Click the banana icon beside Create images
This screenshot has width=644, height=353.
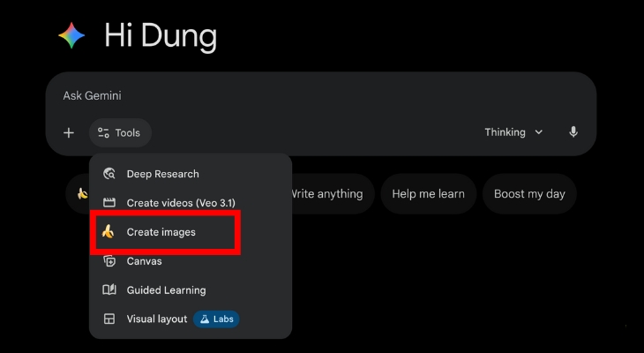(108, 232)
